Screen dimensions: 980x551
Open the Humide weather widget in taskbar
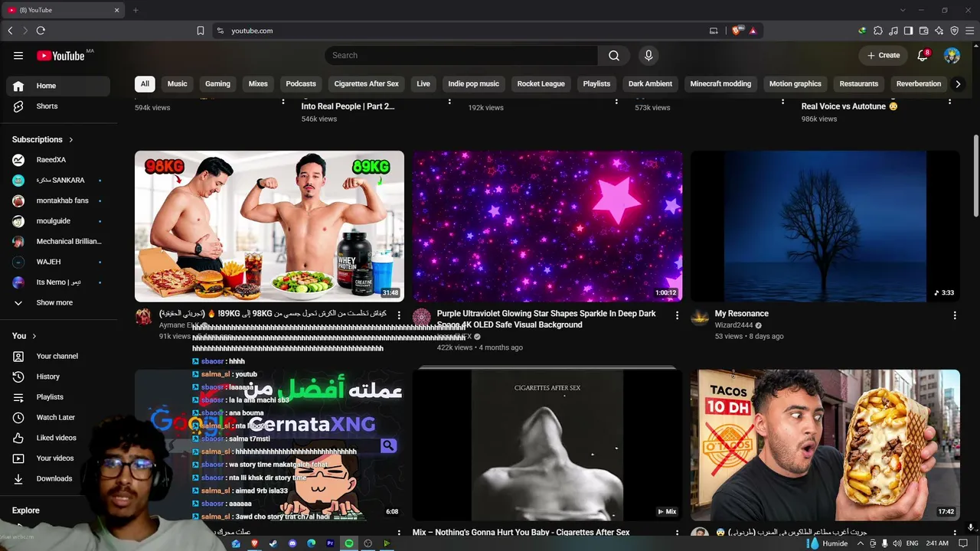tap(828, 543)
